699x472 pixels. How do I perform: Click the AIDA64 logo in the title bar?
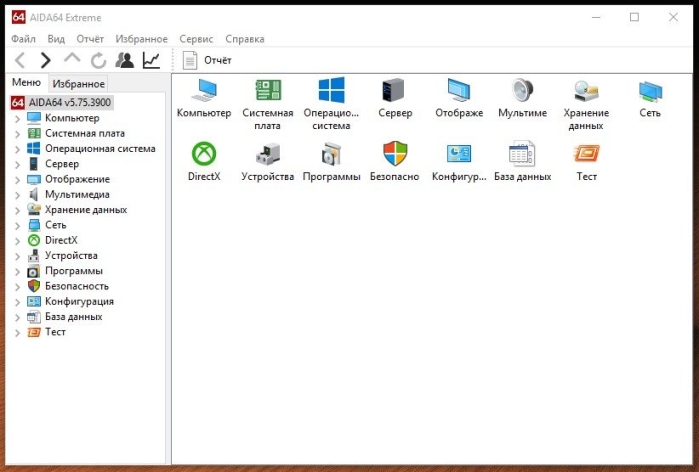[18, 17]
